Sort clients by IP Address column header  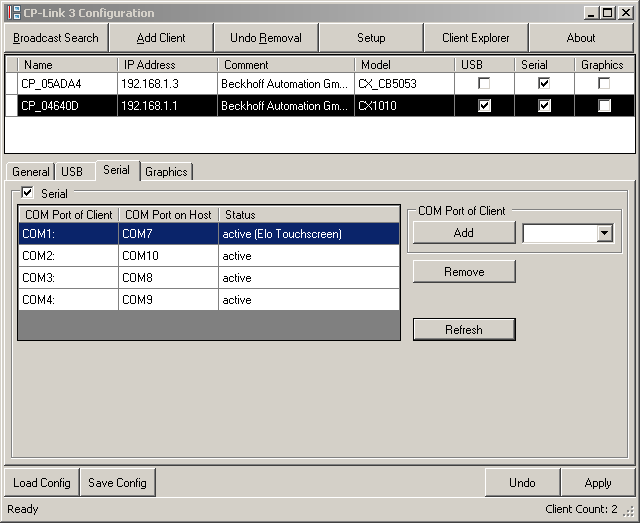pos(167,65)
